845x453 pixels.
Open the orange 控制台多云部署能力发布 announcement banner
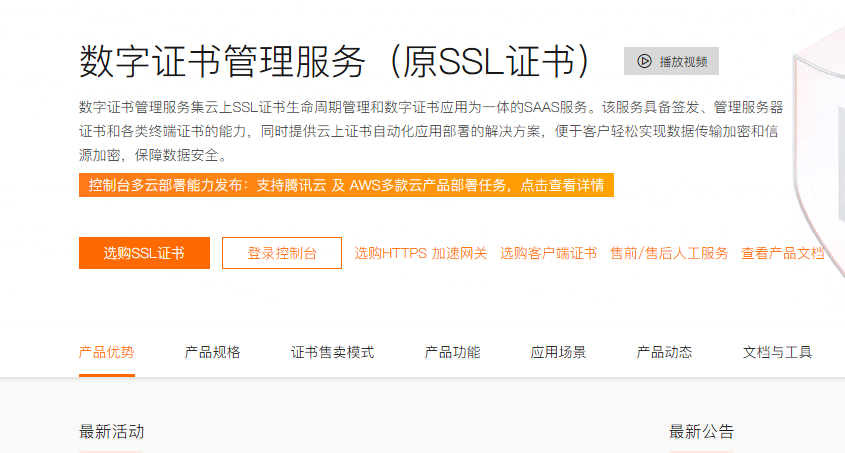pos(346,185)
